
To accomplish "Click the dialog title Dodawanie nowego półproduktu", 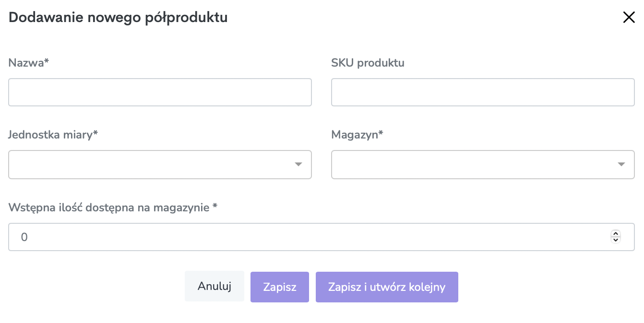I will click(x=118, y=18).
